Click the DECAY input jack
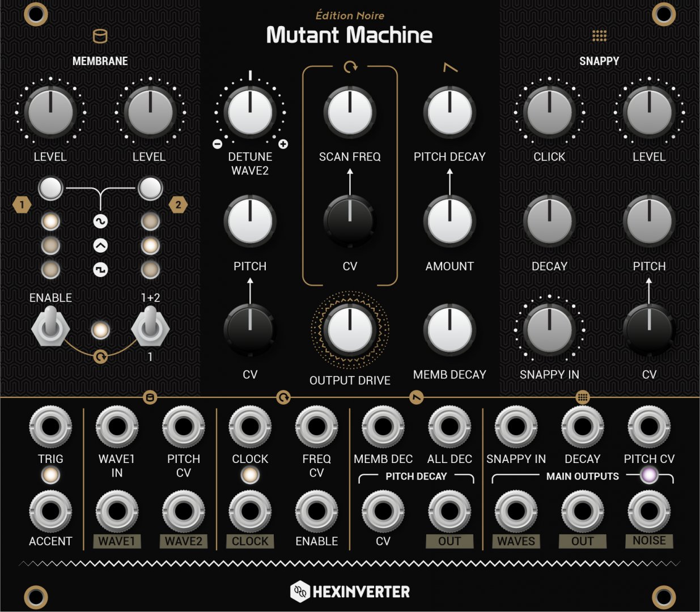 click(x=583, y=427)
